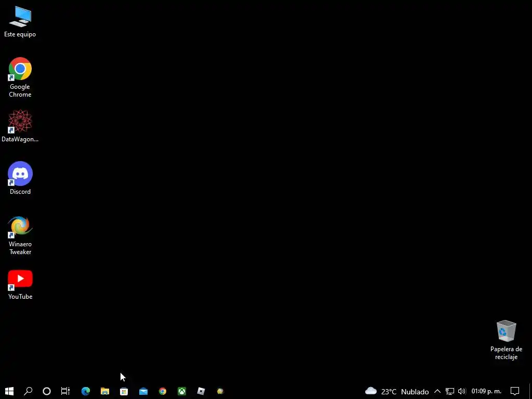
Task: Select the Este equipo desktop icon
Action: 20,22
